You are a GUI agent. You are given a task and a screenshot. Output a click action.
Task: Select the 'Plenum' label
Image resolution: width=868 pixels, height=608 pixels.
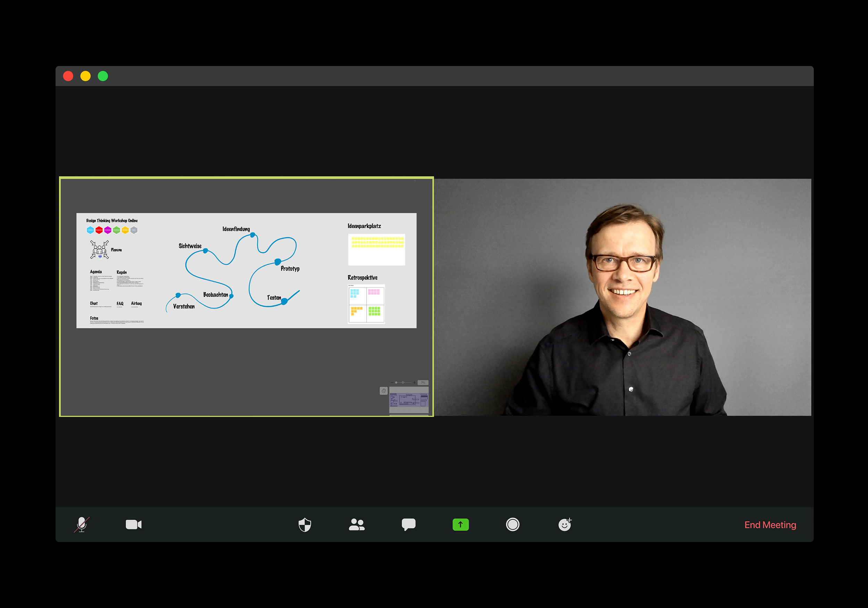116,250
